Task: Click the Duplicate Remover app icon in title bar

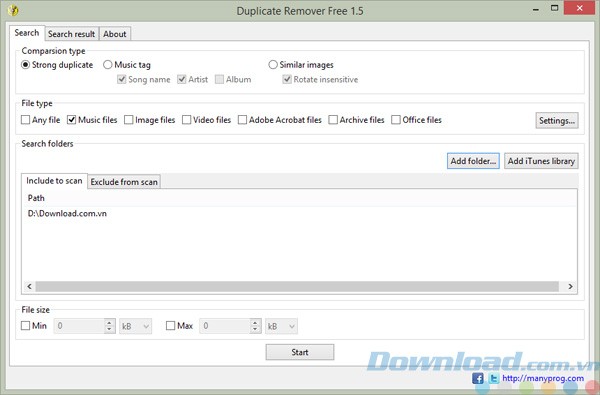Action: (x=13, y=10)
